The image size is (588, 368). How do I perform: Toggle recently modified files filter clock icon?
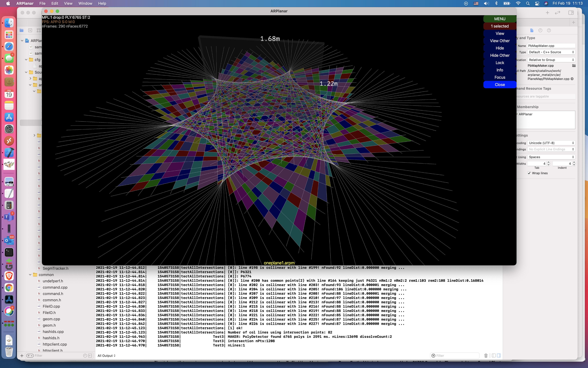85,356
